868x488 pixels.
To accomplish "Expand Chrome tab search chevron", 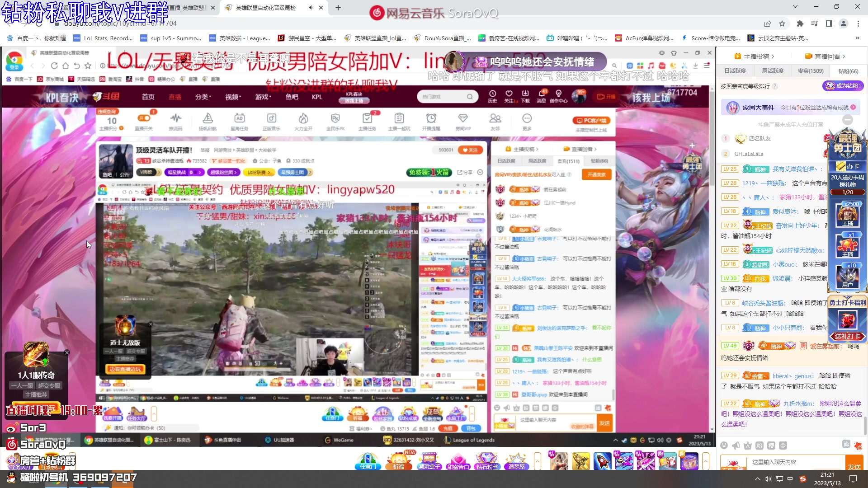I will 795,6.
